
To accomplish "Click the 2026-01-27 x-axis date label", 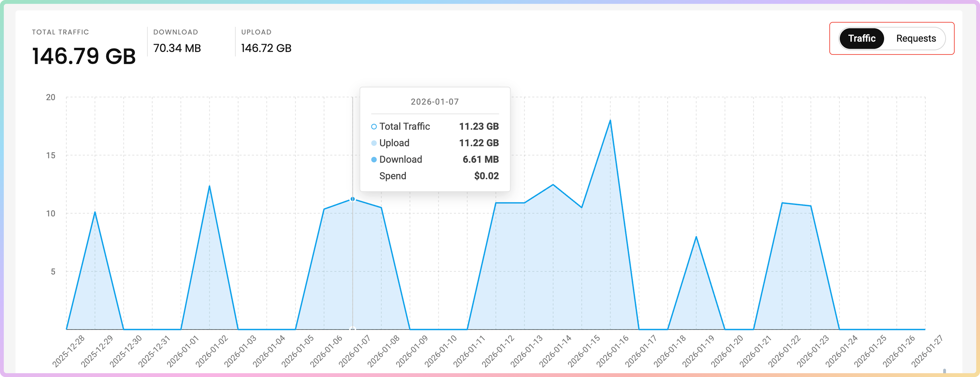I will tap(927, 351).
